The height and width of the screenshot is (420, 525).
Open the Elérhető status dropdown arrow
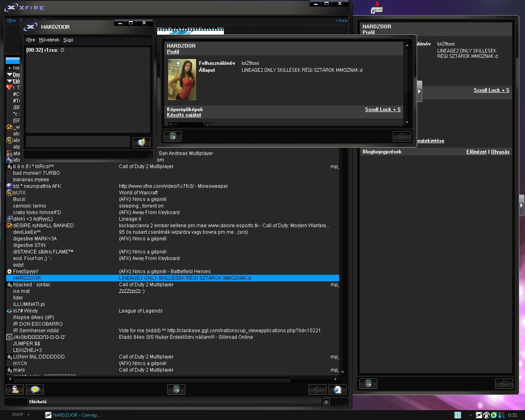326,402
